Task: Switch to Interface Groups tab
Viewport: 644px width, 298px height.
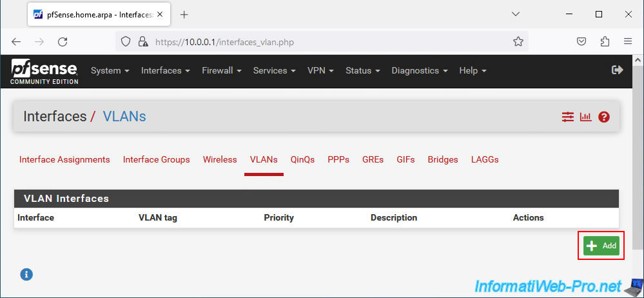Action: [x=157, y=159]
